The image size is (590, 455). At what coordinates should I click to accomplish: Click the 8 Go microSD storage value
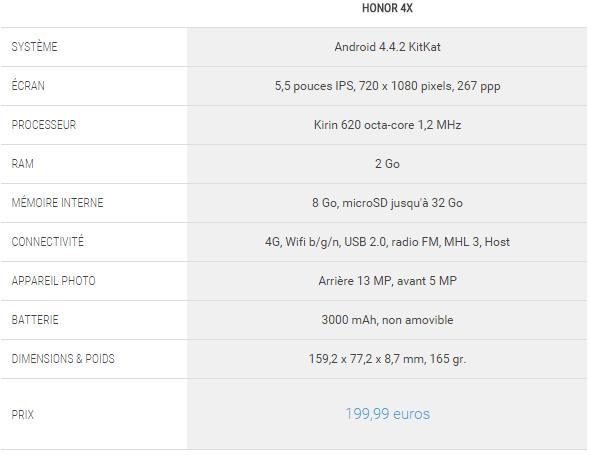click(387, 203)
